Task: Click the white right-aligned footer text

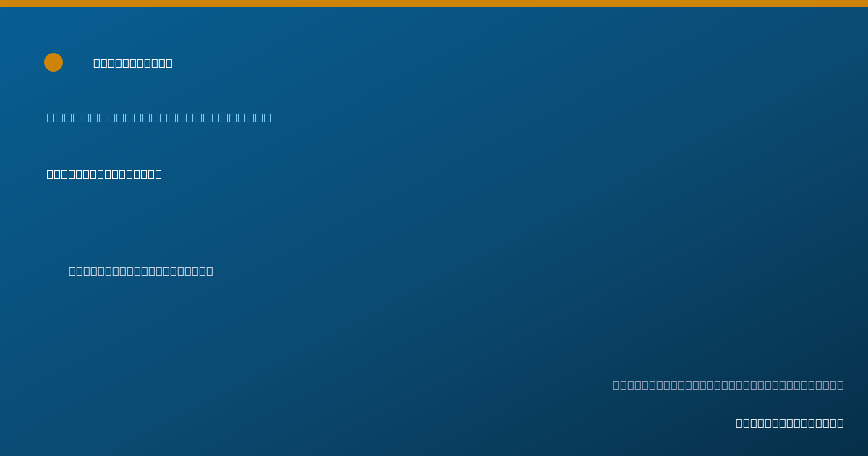Action: 790,423
